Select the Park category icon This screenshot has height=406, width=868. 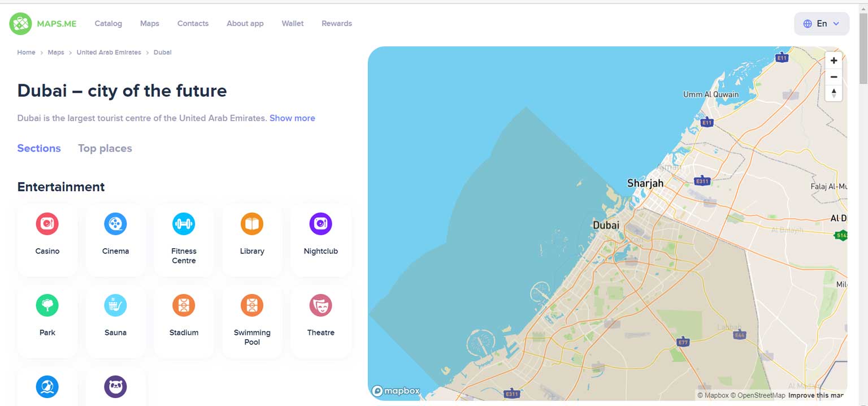(47, 305)
